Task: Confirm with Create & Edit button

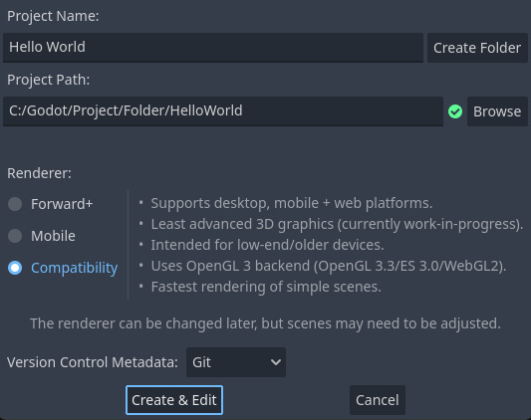Action: point(174,400)
